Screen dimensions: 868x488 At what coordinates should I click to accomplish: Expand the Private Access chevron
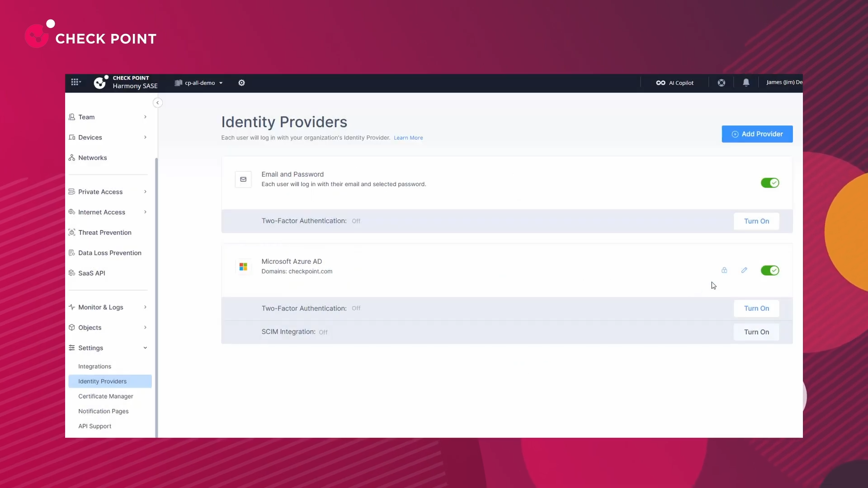pos(145,192)
